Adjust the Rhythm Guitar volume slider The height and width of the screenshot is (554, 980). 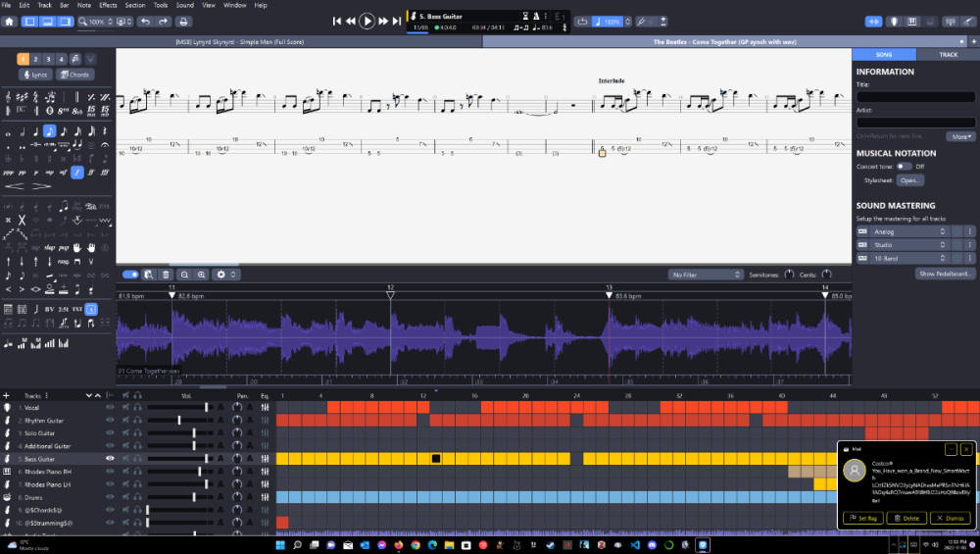tap(179, 420)
